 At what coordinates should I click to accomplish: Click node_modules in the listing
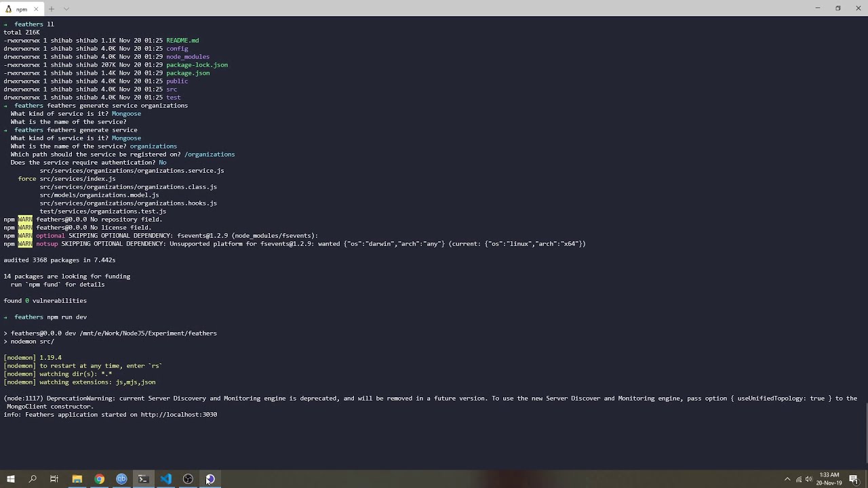point(188,57)
